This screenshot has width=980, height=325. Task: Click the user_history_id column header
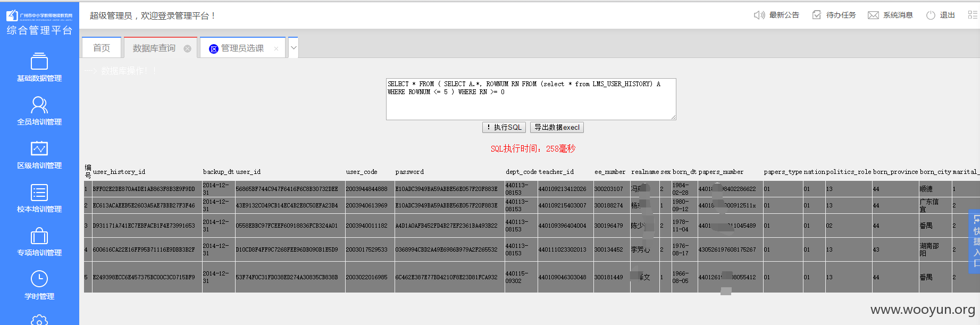coord(119,172)
